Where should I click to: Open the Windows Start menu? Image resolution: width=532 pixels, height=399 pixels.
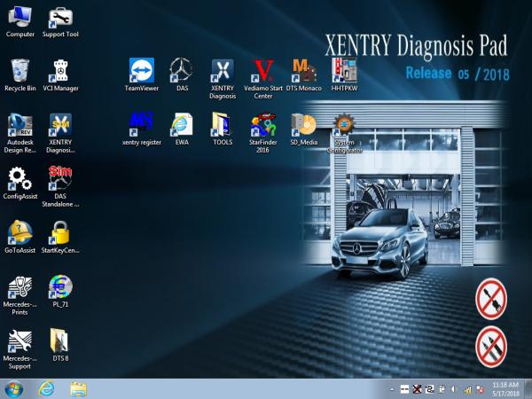coord(13,389)
